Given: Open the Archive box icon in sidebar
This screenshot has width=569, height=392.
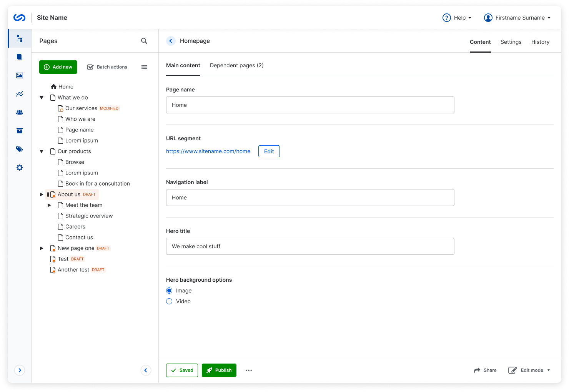Looking at the screenshot, I should 20,131.
